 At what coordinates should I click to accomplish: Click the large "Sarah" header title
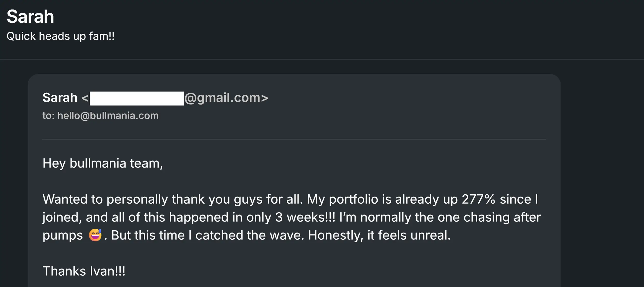(x=30, y=17)
